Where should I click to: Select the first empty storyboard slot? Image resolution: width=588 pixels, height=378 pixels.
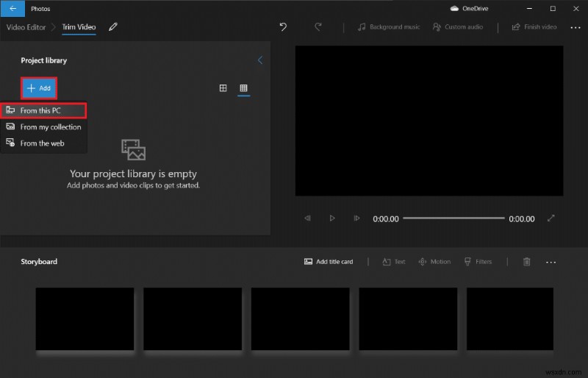[x=85, y=318]
